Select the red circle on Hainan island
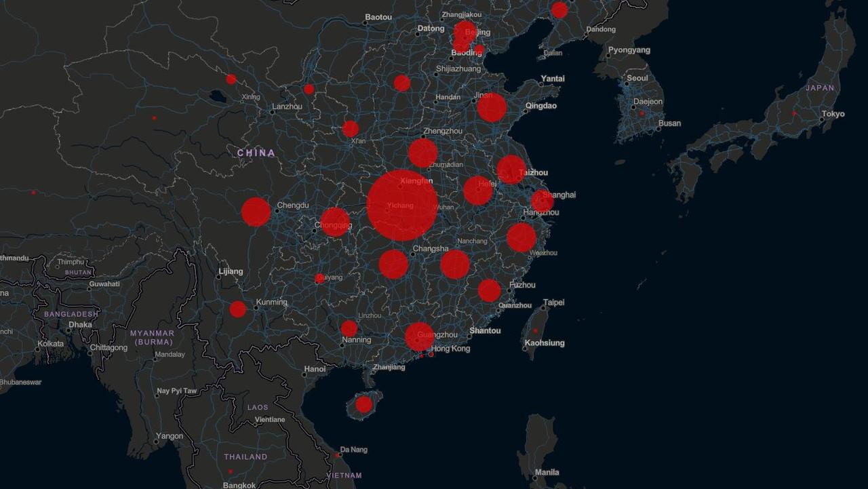The width and height of the screenshot is (868, 489). click(364, 404)
